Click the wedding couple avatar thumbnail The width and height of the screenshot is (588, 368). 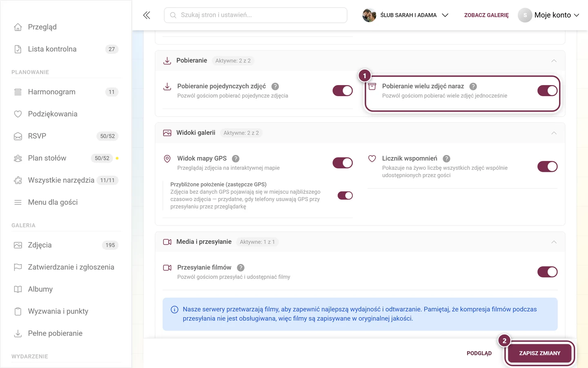pos(369,15)
